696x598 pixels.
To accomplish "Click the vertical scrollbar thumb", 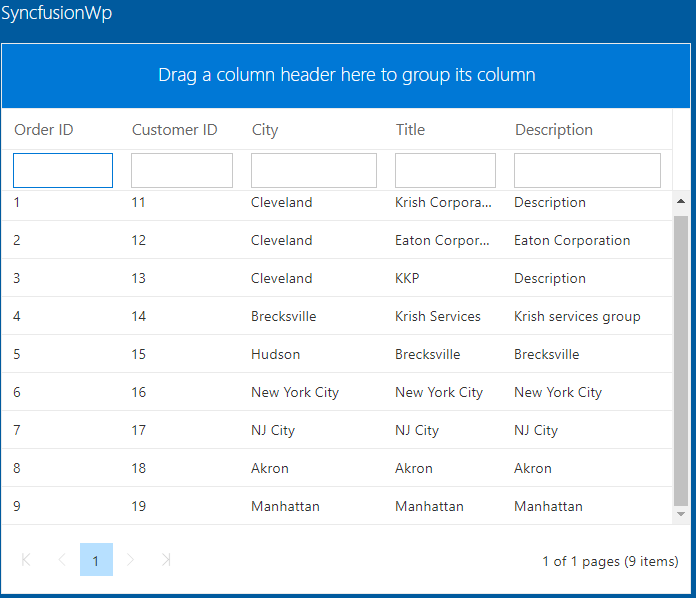I will [x=680, y=360].
